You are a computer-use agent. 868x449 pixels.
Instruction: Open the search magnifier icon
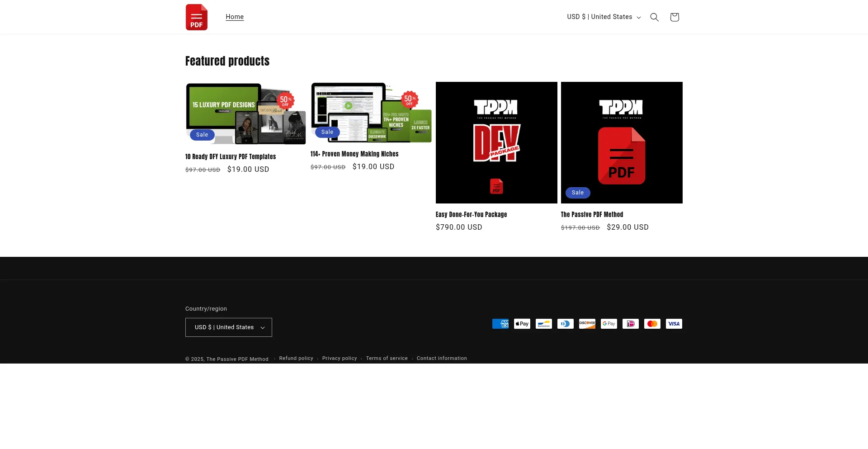tap(654, 17)
